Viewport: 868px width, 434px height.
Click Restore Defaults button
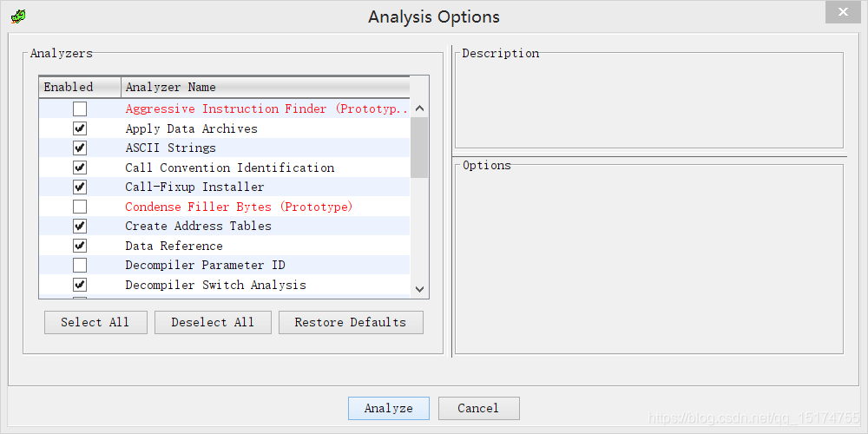pos(351,322)
